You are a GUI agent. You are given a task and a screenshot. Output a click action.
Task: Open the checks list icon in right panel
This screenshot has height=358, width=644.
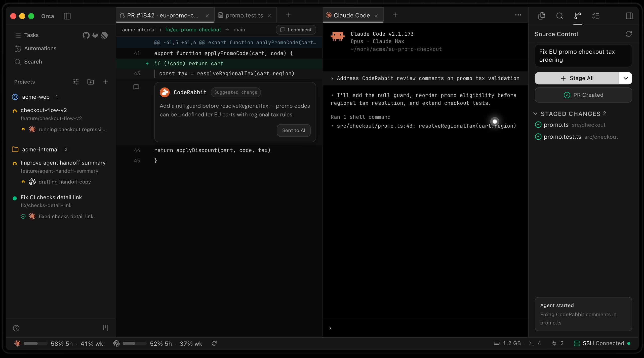[596, 16]
